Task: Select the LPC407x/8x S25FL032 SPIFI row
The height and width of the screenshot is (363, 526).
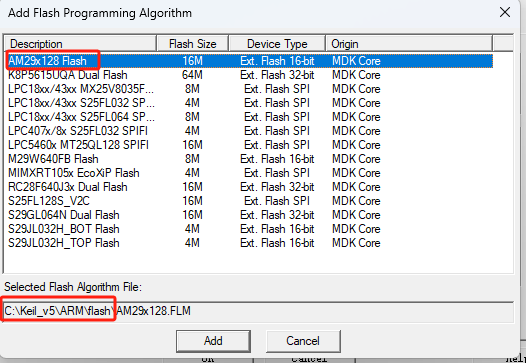Action: click(x=250, y=131)
